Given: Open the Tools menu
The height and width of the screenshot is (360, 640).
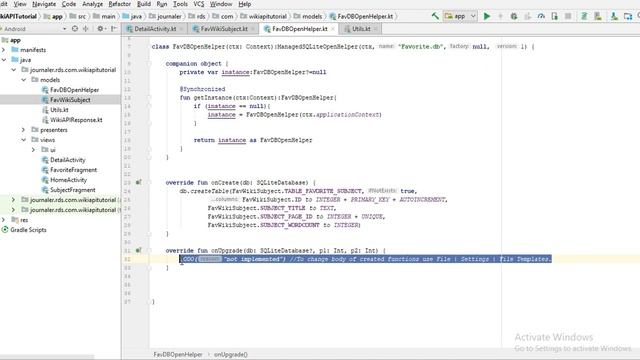Looking at the screenshot, I should (180, 4).
